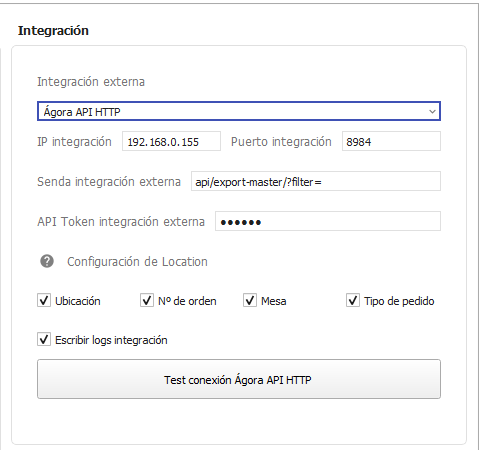Click the API Token integración externa field
This screenshot has height=450, width=485.
point(328,221)
